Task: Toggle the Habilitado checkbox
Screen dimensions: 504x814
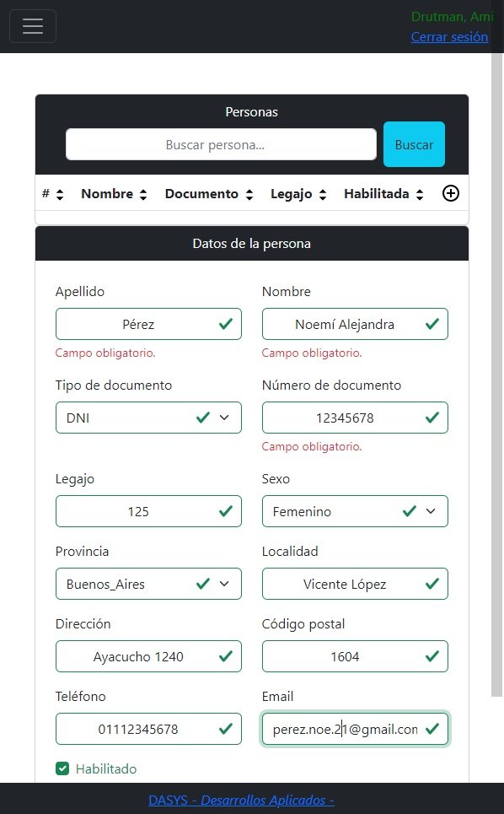Action: [62, 768]
